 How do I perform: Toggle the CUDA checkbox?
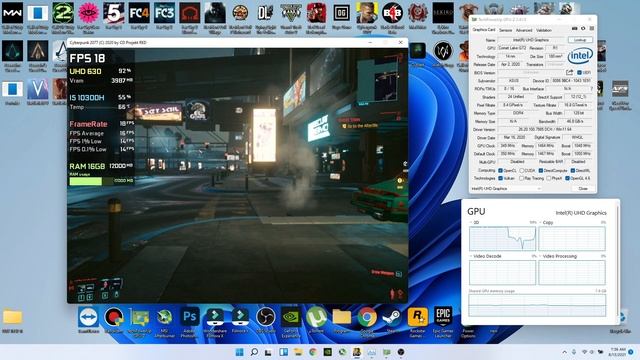[521, 170]
